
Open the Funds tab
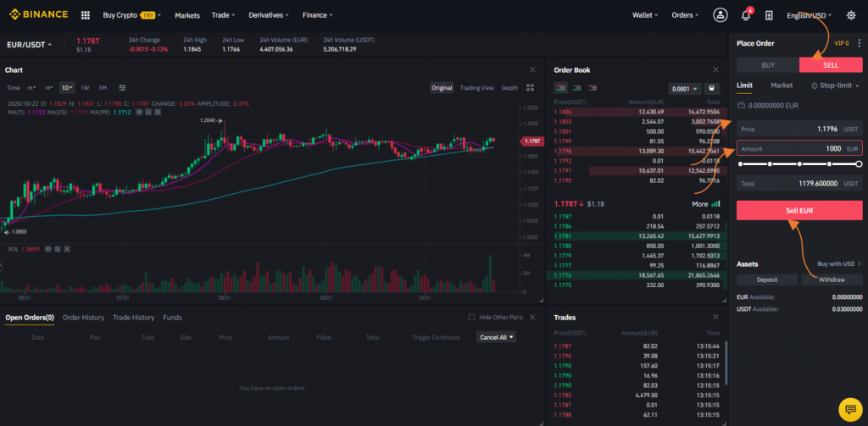coord(172,318)
